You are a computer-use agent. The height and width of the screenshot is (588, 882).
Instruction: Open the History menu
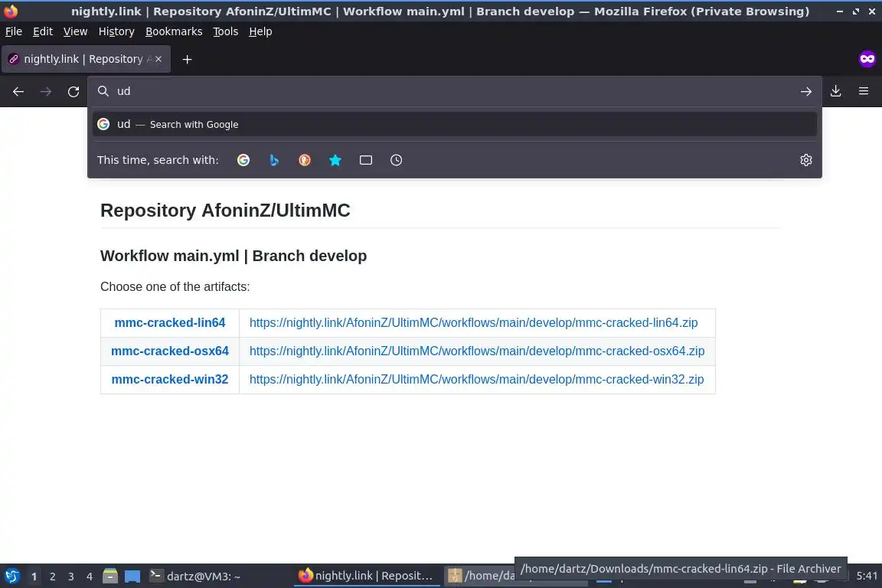(116, 31)
